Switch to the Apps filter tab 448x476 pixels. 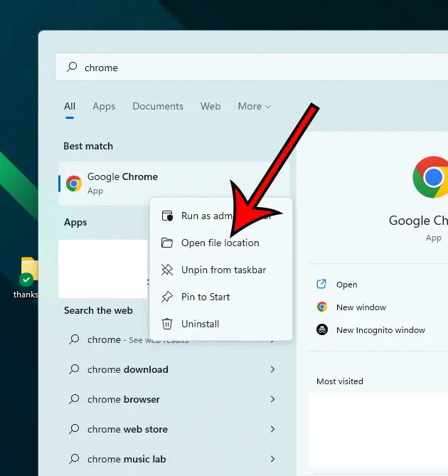[x=104, y=106]
